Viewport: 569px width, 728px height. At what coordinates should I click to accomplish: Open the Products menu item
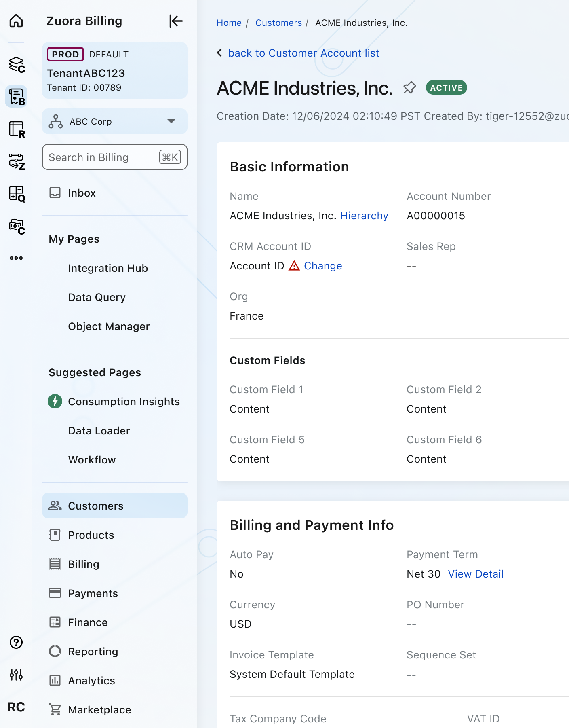coord(91,535)
